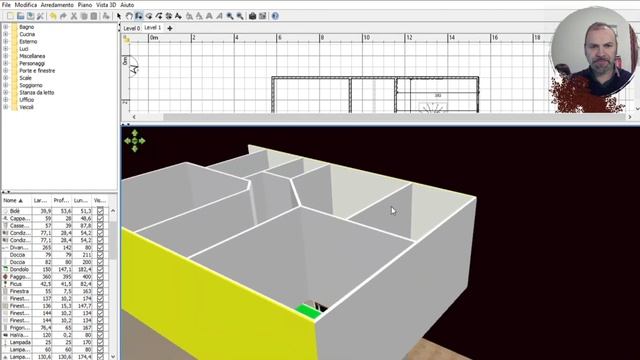The height and width of the screenshot is (360, 640).
Task: Toggle italic text style icon
Action: (x=219, y=16)
